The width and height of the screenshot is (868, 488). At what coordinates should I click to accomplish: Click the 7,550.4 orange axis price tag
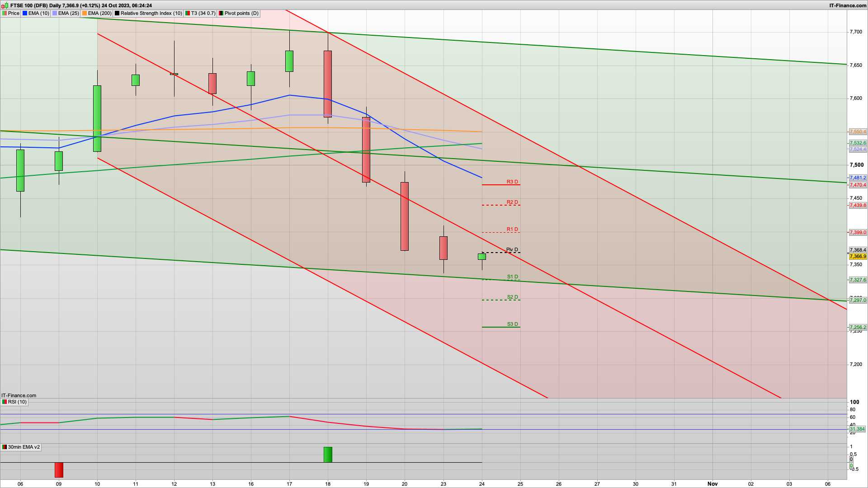coord(858,131)
